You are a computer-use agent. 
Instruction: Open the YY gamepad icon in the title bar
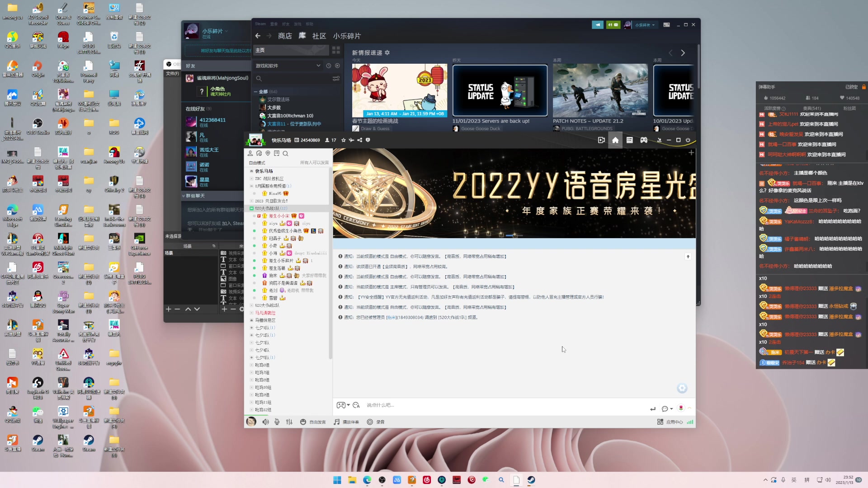(644, 140)
